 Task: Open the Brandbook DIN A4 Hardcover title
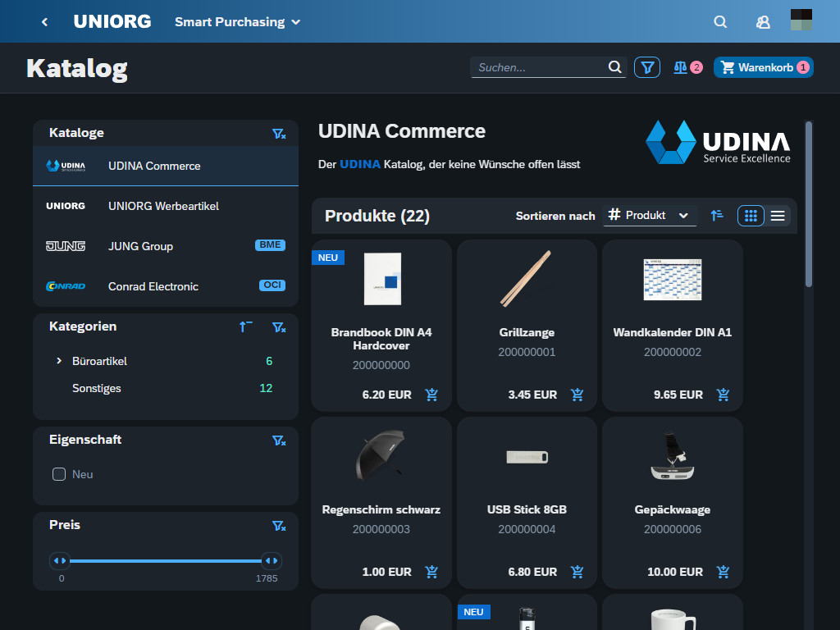[381, 339]
